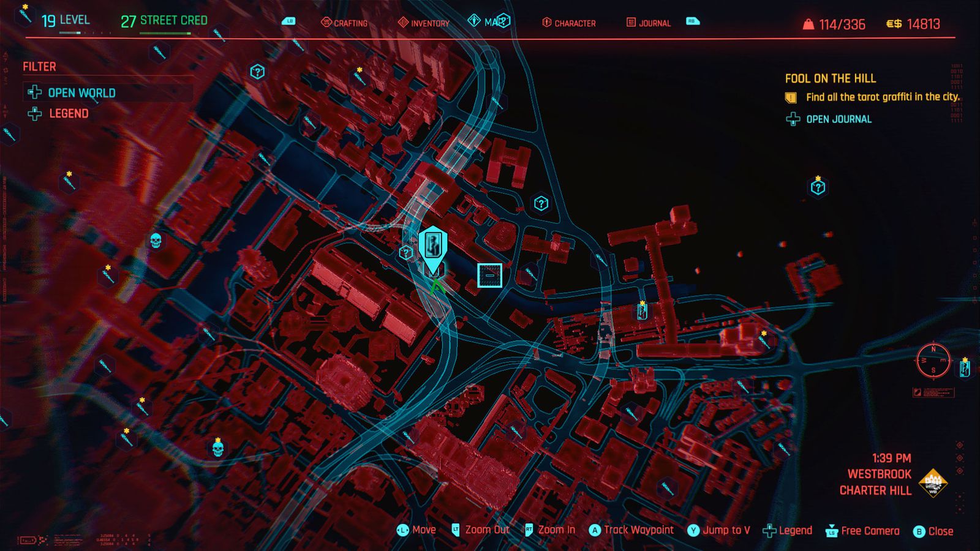
Task: Click the 19 Level indicator
Action: [66, 20]
